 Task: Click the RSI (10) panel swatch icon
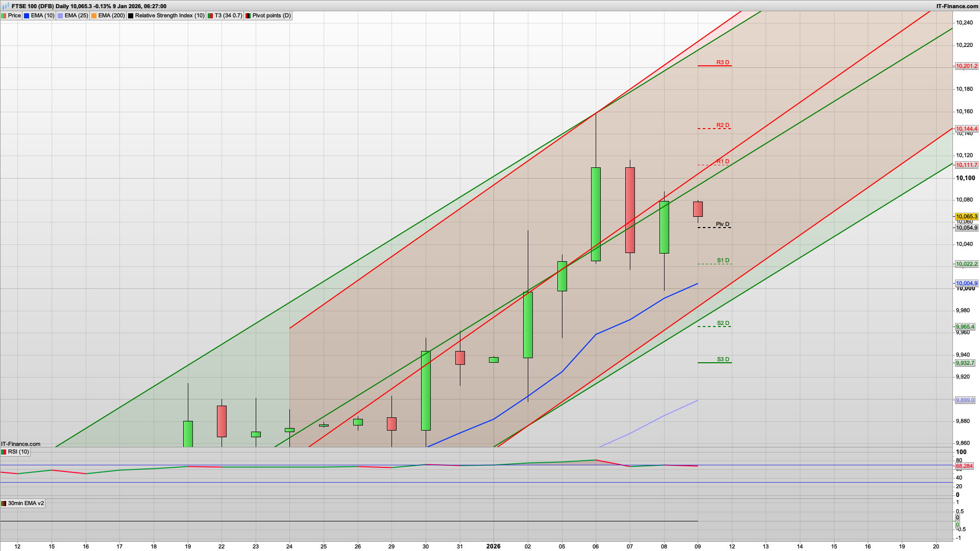coord(4,452)
